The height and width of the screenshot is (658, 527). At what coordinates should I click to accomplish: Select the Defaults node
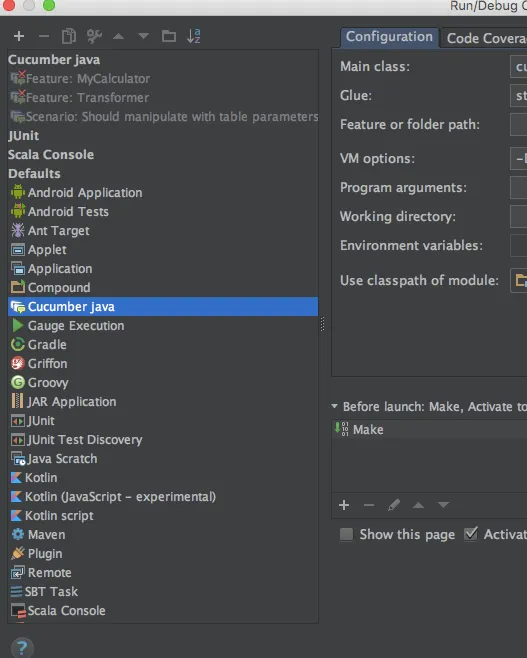click(163, 173)
